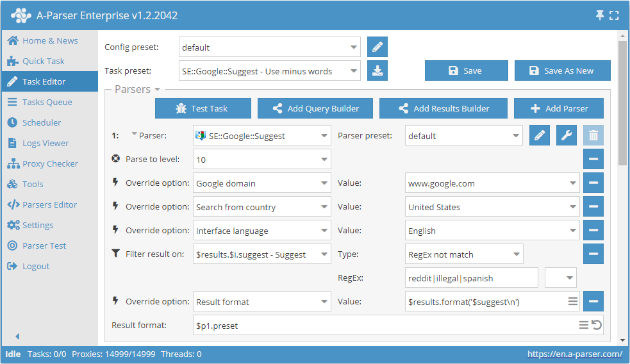The width and height of the screenshot is (630, 364).
Task: Click the RegEx input field
Action: point(472,278)
